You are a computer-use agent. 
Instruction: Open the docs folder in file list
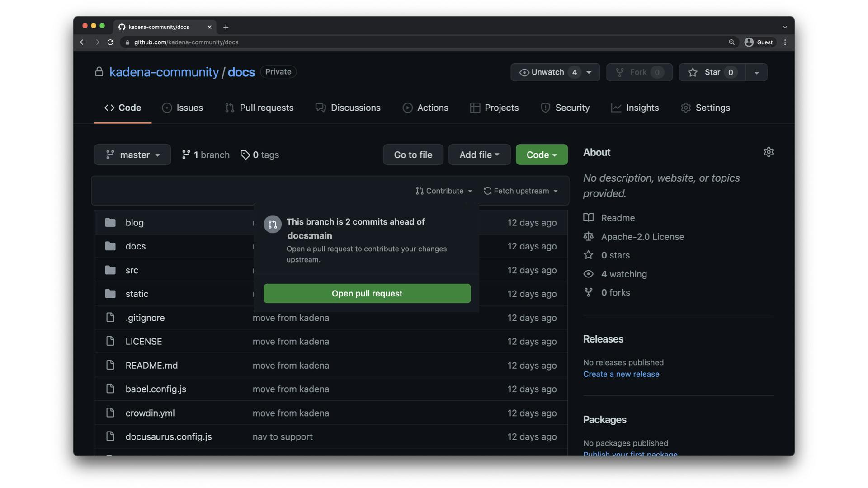tap(136, 246)
